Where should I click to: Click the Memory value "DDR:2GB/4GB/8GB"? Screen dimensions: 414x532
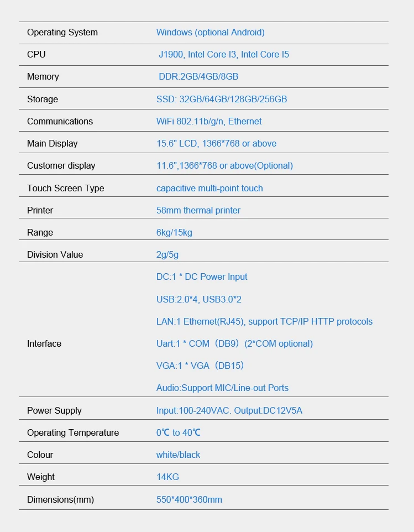click(x=198, y=77)
